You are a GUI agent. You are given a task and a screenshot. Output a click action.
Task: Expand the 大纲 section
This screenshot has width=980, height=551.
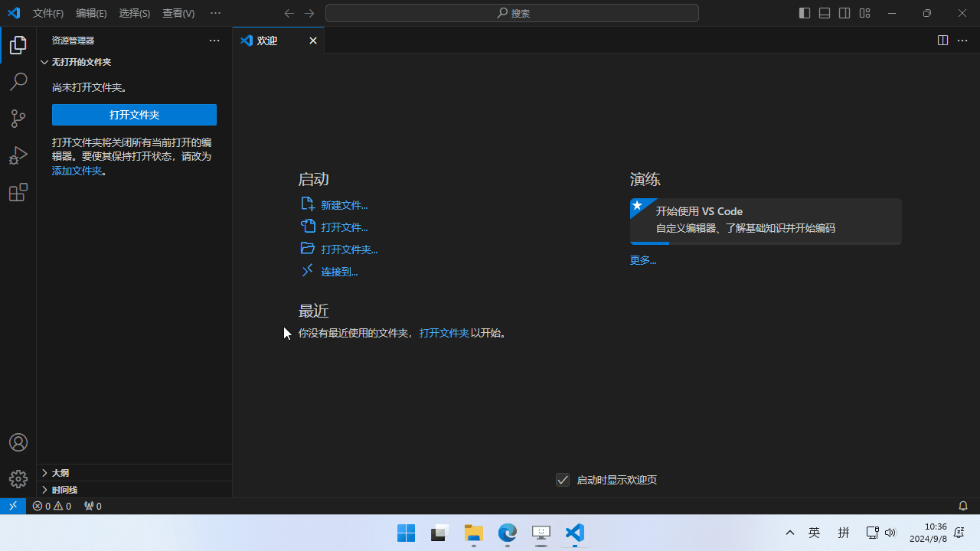click(x=60, y=473)
